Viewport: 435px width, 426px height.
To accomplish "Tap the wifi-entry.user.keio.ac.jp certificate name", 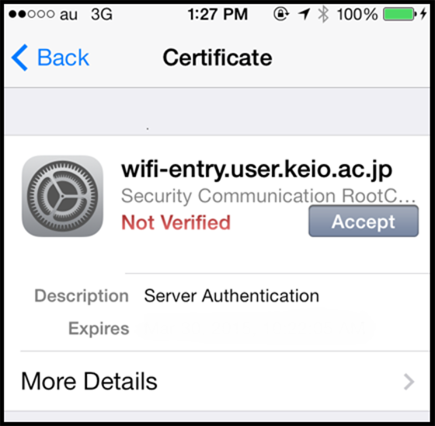I will (257, 169).
